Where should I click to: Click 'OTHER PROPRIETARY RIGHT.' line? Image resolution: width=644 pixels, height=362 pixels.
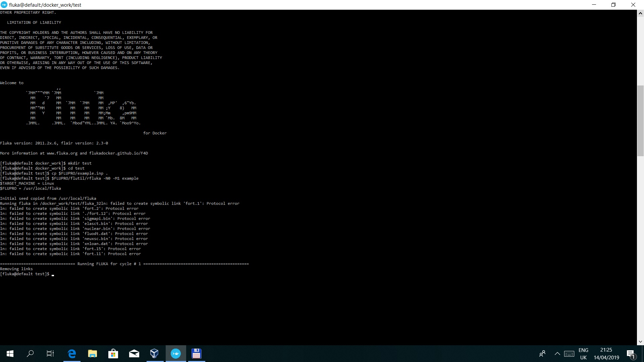coord(28,12)
